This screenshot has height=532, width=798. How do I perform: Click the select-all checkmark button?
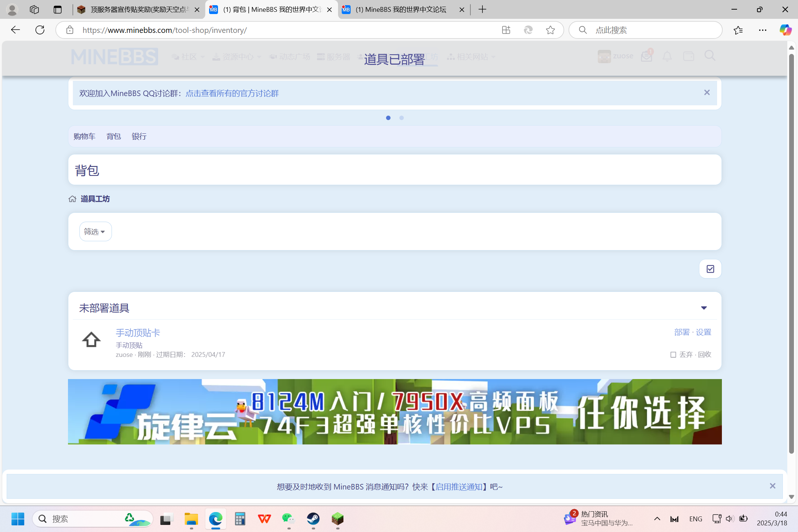tap(710, 269)
